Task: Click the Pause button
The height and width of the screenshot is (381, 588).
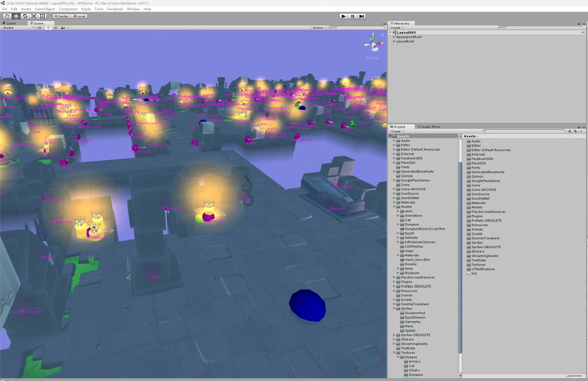Action: [352, 16]
